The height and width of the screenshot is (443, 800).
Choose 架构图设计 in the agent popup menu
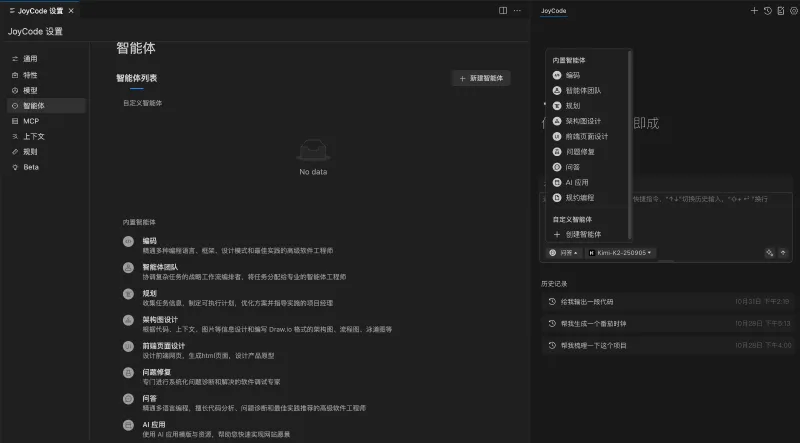coord(588,121)
